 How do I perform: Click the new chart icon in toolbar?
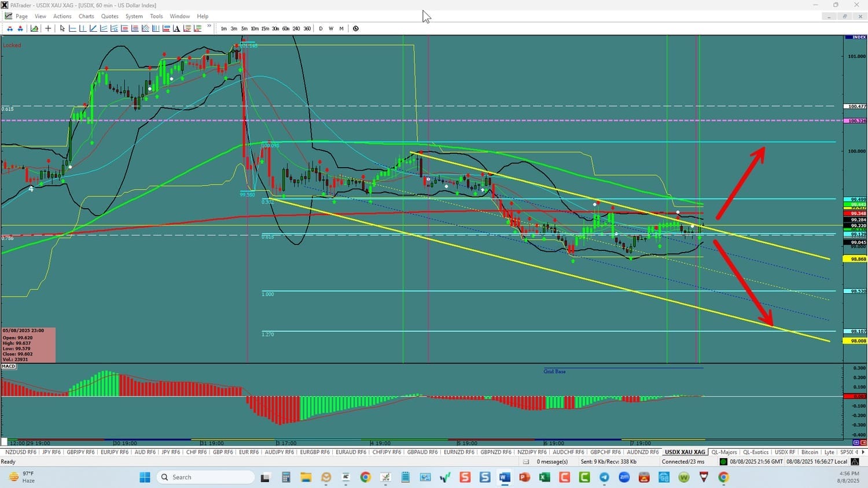[35, 28]
